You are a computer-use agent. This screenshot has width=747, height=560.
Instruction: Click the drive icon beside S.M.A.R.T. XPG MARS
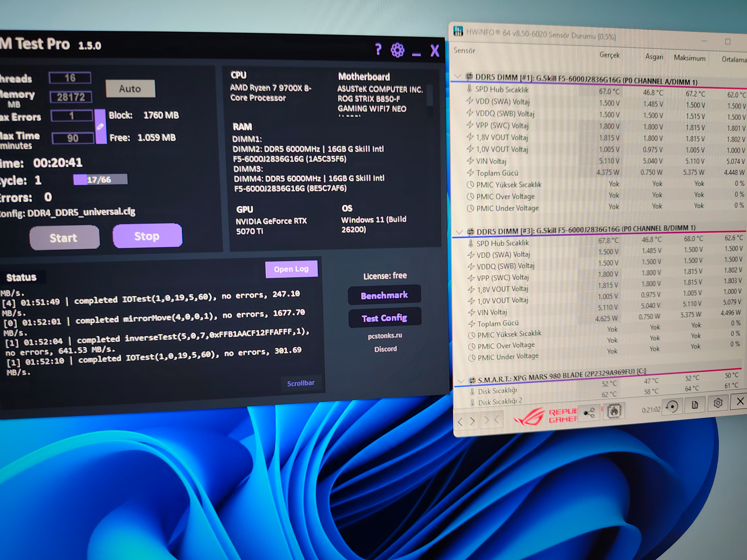472,380
